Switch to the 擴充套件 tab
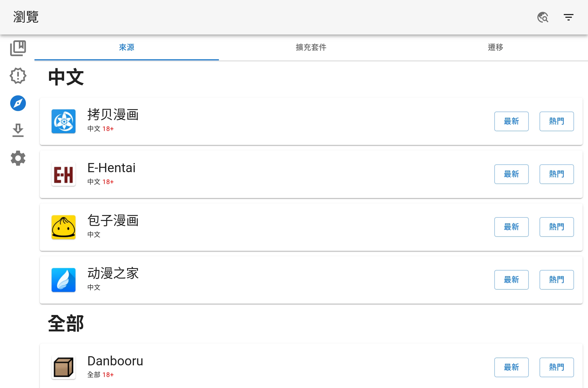 (x=311, y=47)
